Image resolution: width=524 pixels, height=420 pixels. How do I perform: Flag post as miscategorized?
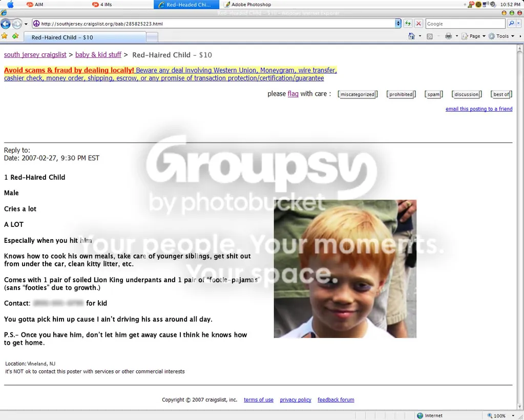pos(358,94)
